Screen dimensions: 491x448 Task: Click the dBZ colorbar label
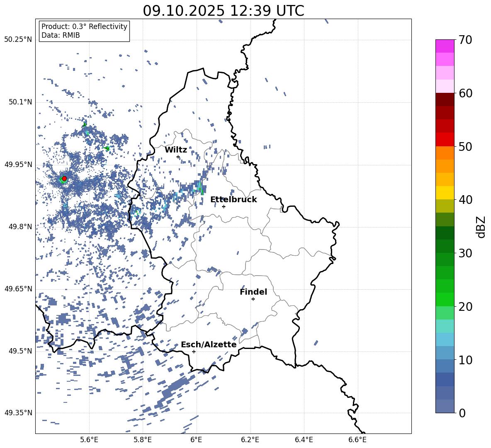[481, 227]
